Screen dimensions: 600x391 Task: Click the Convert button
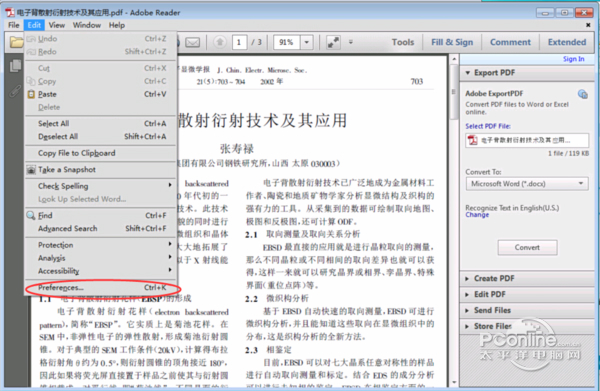pos(527,248)
